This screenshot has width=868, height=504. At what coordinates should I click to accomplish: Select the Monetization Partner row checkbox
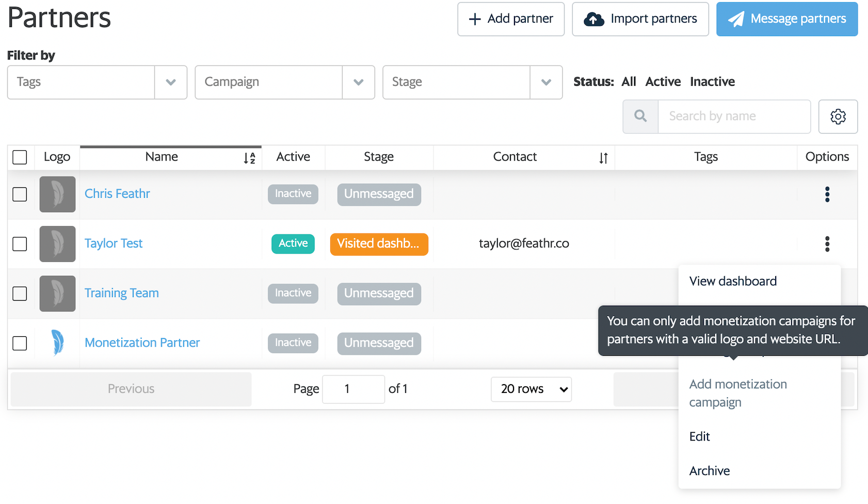(20, 343)
